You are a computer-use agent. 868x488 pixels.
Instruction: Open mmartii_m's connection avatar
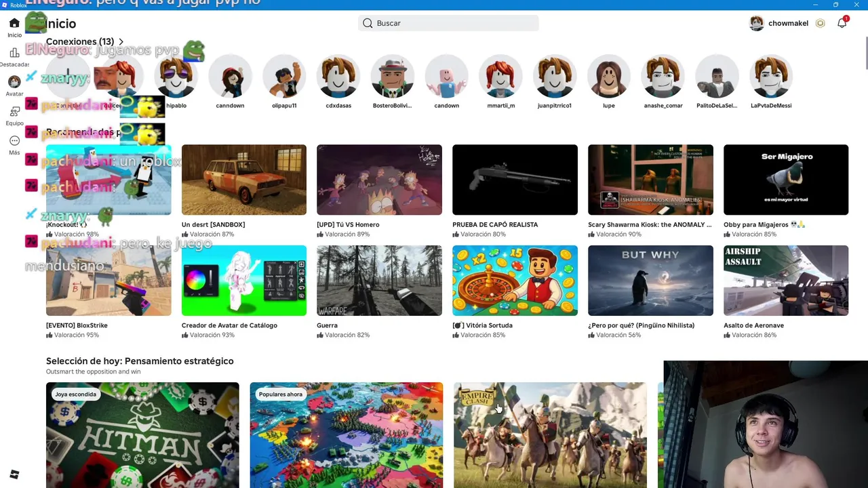(501, 77)
